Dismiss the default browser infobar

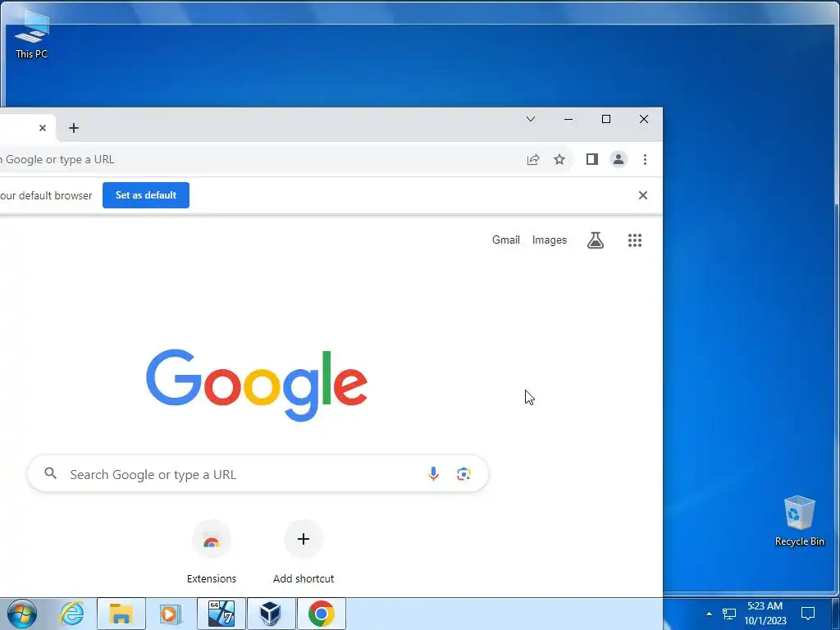pyautogui.click(x=643, y=195)
